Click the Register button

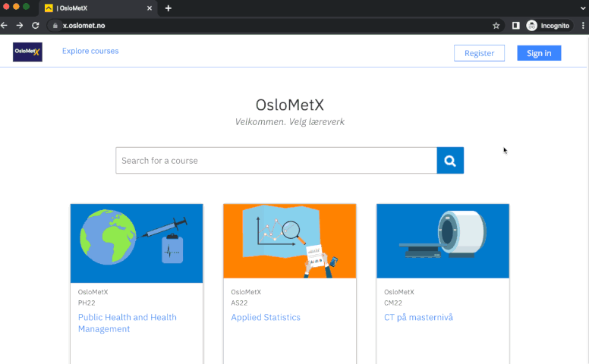click(479, 53)
